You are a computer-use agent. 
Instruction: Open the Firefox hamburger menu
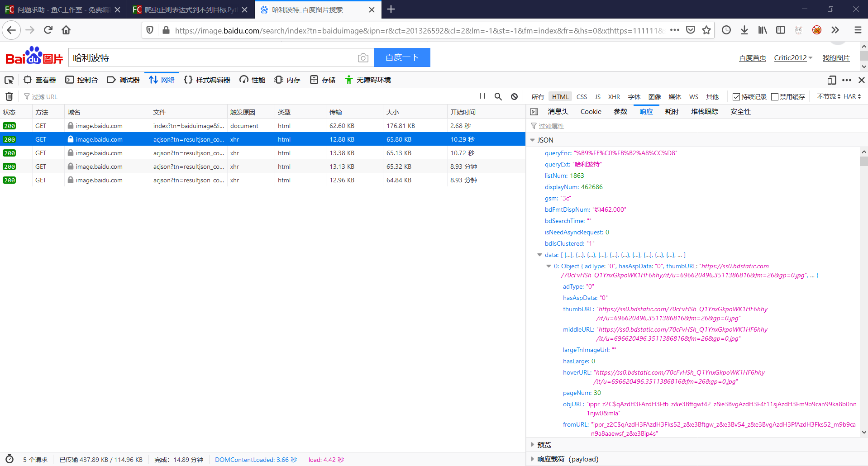click(858, 30)
